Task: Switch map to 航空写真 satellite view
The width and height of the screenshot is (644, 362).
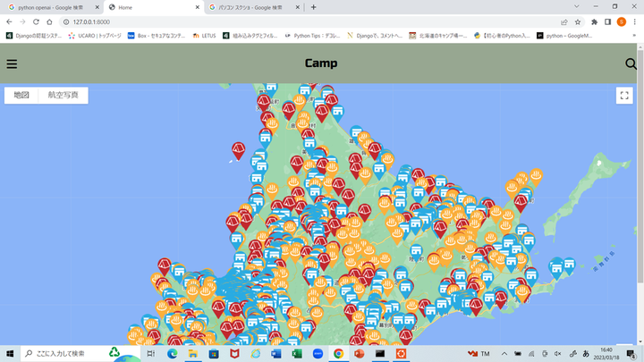Action: [63, 95]
